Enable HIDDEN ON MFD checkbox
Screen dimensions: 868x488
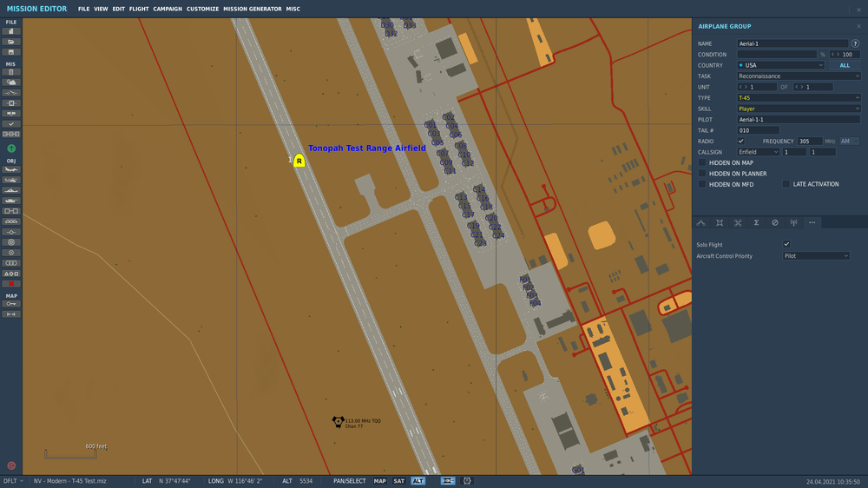pyautogui.click(x=702, y=184)
